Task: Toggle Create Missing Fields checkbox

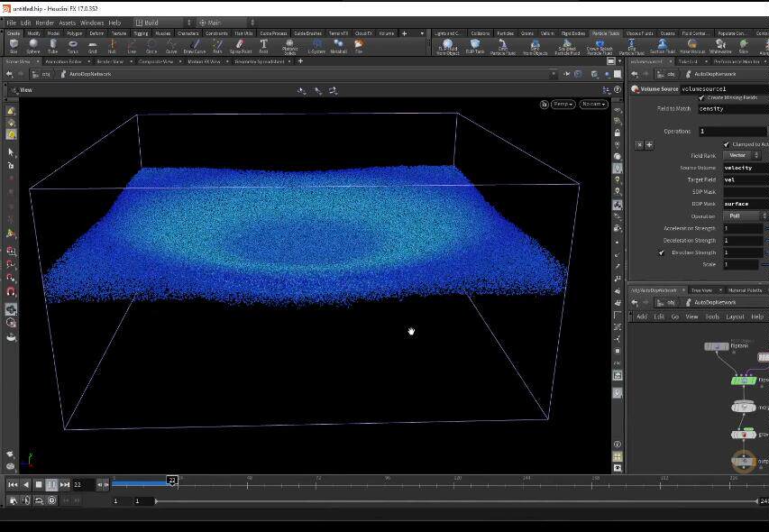Action: click(701, 97)
